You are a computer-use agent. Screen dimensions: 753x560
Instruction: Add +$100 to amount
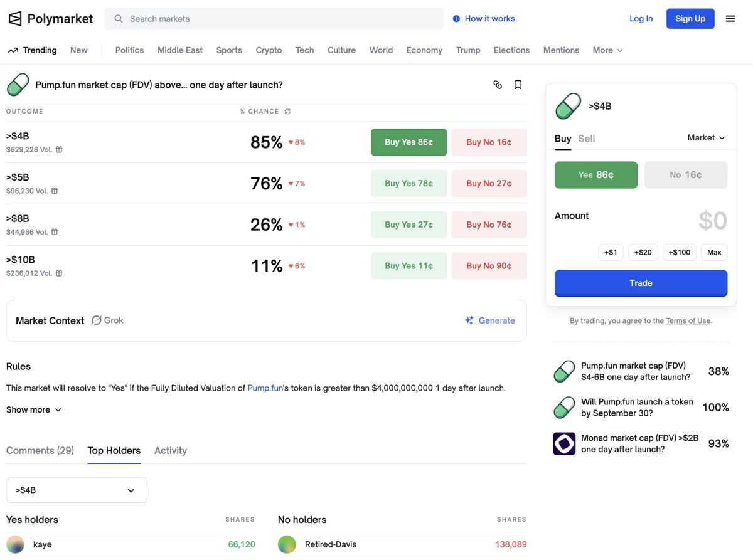coord(680,252)
